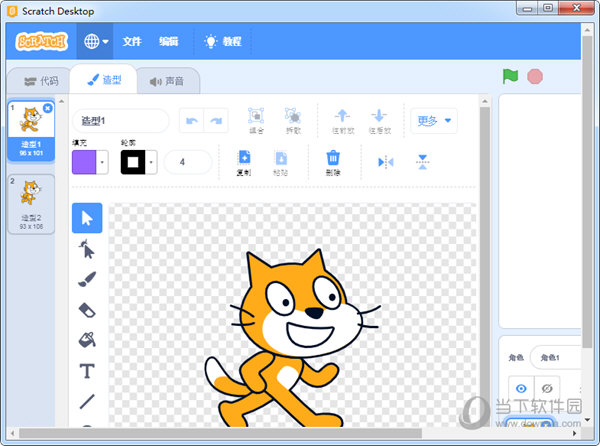This screenshot has height=446, width=600.
Task: Click the flip horizontal icon
Action: coord(386,162)
